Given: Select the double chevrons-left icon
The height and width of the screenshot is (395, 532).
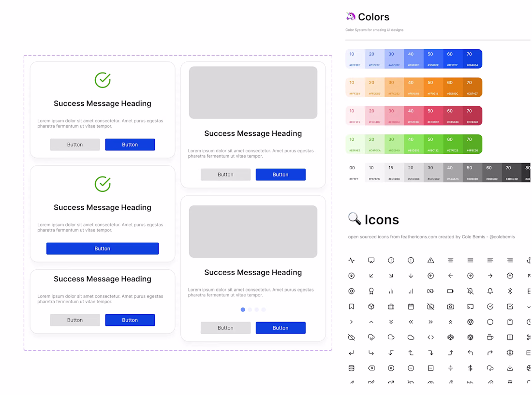Looking at the screenshot, I should 411,322.
